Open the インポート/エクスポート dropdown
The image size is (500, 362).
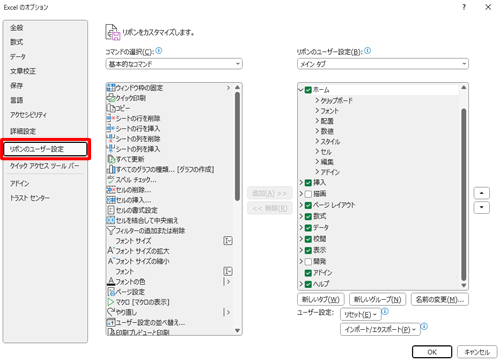(x=380, y=329)
